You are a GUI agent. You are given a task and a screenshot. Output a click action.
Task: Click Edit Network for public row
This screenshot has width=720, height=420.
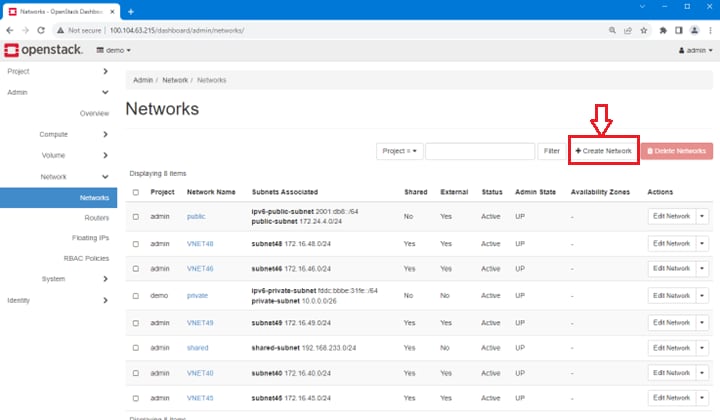[x=672, y=216]
